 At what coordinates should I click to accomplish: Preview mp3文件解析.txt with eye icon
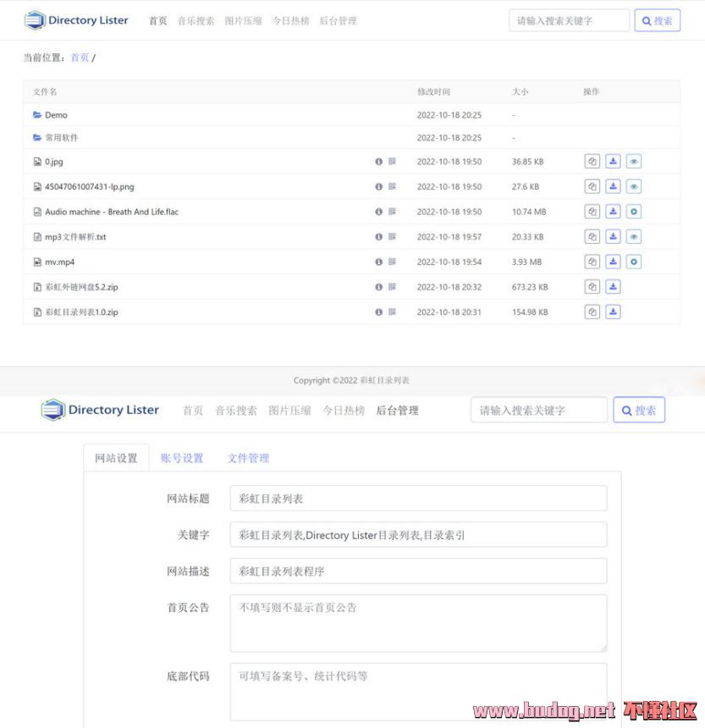[634, 237]
